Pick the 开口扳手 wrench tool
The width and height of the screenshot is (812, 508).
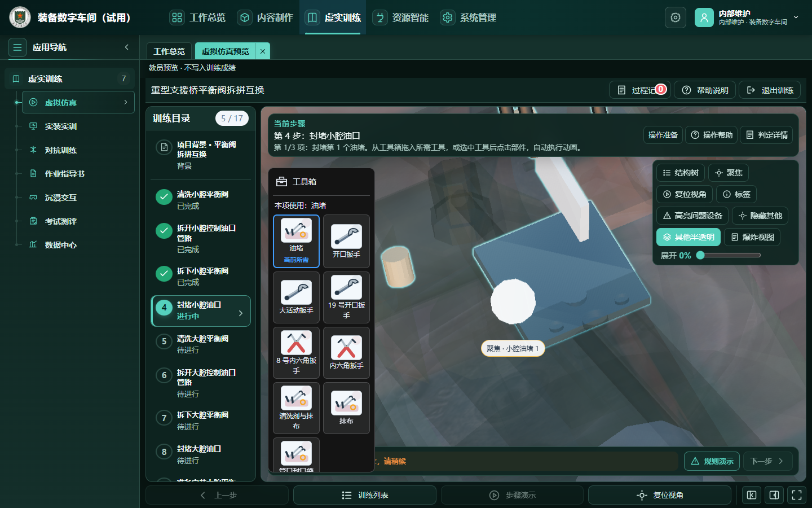[x=346, y=241]
